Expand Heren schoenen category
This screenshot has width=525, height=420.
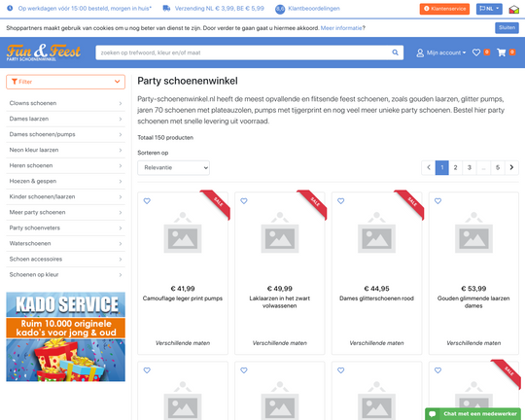coord(66,165)
